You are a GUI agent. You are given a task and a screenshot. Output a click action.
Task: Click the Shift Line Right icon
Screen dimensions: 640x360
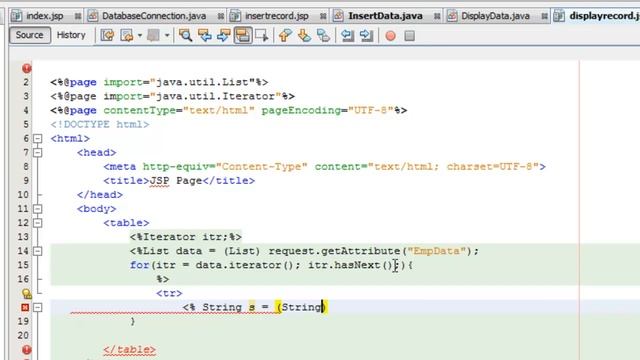click(367, 36)
